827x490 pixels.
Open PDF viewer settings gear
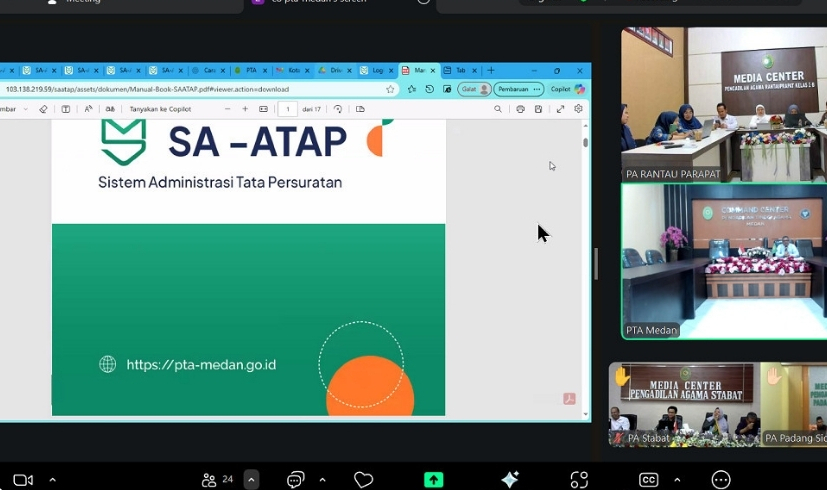pyautogui.click(x=579, y=109)
